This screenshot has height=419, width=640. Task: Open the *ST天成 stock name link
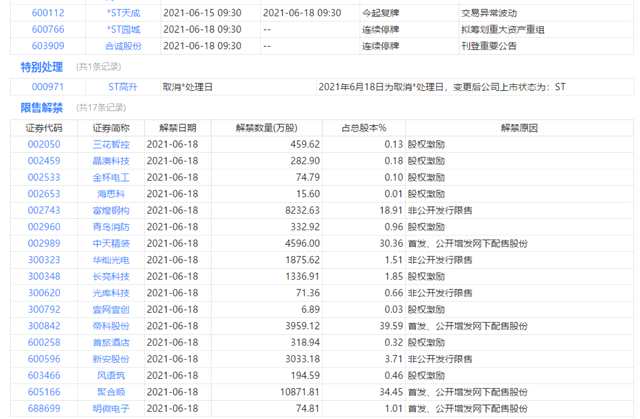point(124,13)
